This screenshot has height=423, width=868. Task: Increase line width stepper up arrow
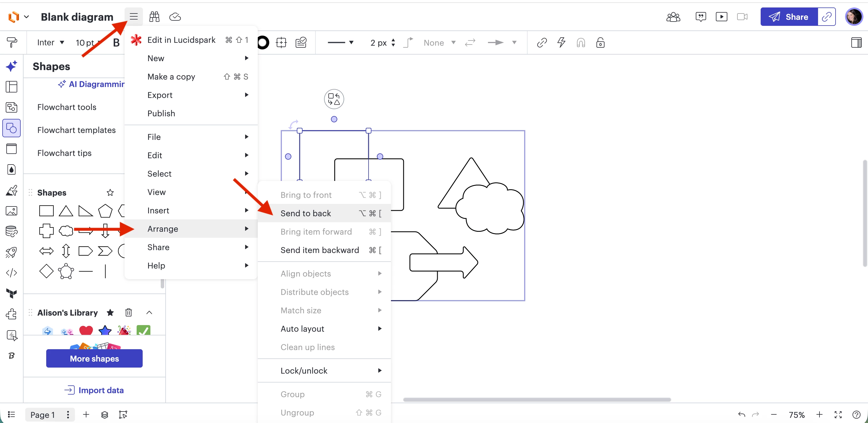click(393, 40)
